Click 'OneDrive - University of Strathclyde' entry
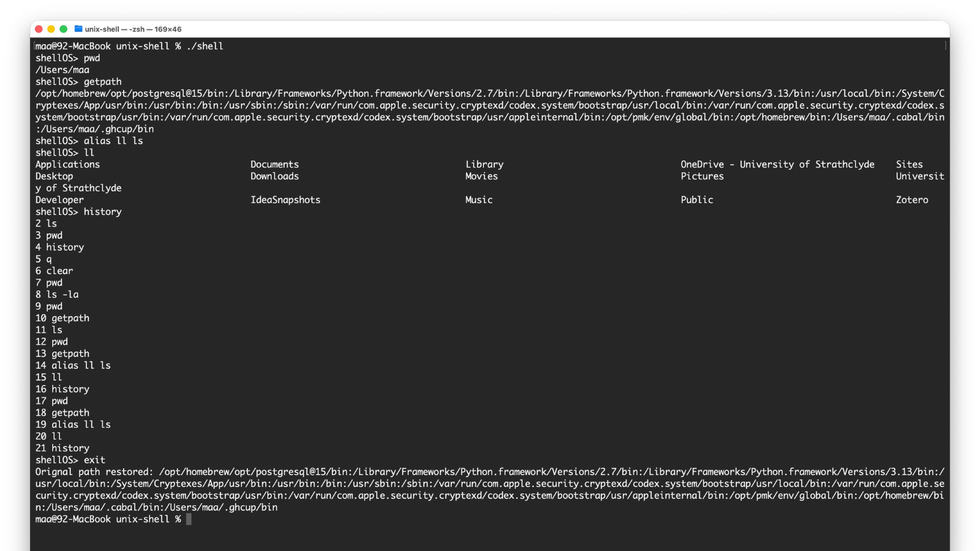Screen dimensions: 980x551 pos(777,164)
